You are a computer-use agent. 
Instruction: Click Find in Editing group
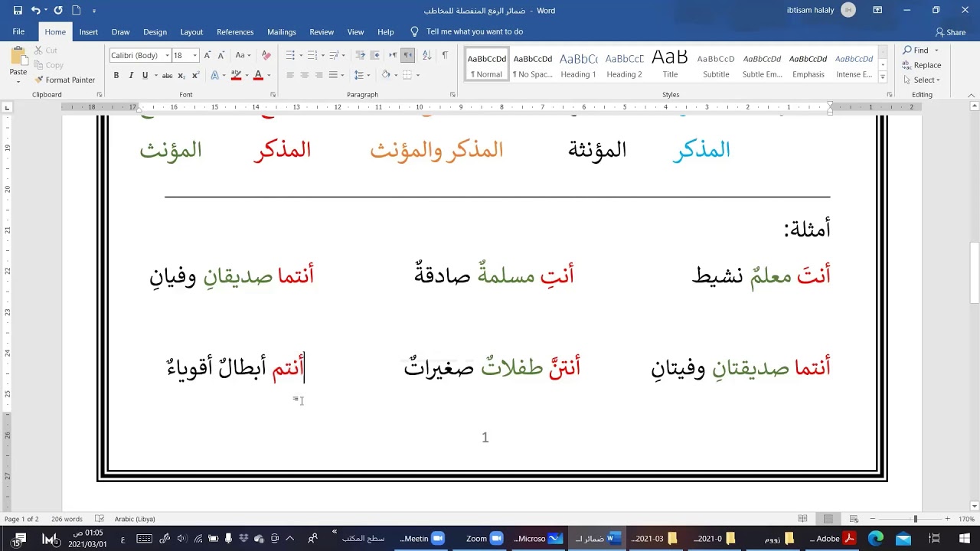tap(916, 51)
